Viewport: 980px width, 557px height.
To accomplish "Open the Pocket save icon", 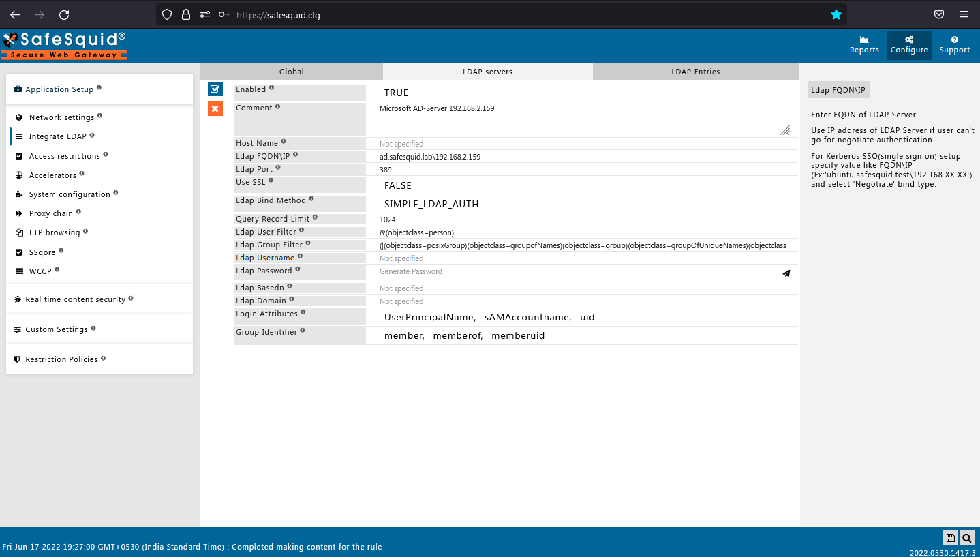I will (x=938, y=14).
